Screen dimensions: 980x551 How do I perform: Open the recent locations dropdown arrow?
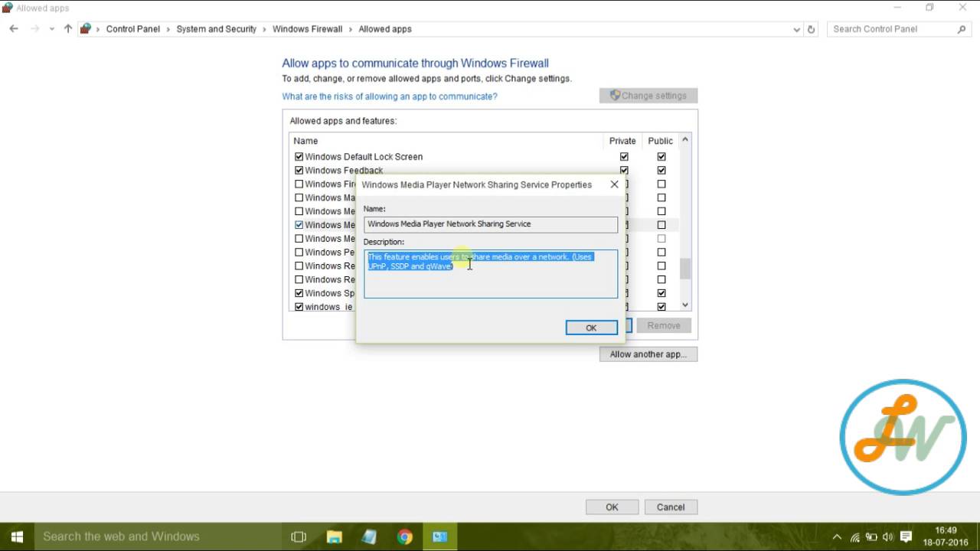52,29
